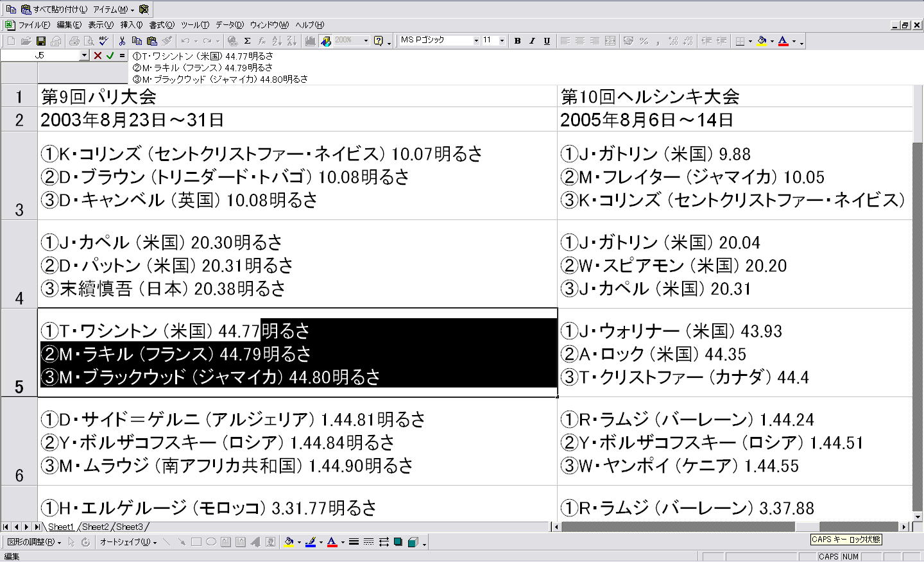Click すべて貼り付け(L) Paste All button
Viewport: 924px width, 562px height.
(55, 9)
